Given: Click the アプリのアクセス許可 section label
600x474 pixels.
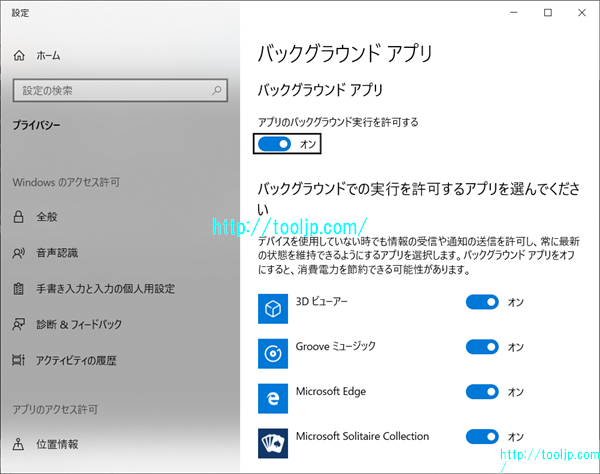Looking at the screenshot, I should pyautogui.click(x=55, y=410).
